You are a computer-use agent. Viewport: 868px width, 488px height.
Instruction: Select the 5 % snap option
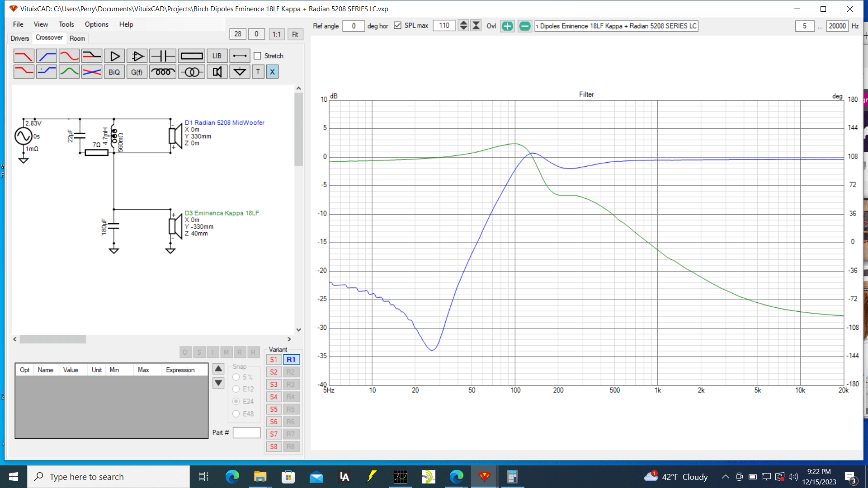pyautogui.click(x=236, y=377)
